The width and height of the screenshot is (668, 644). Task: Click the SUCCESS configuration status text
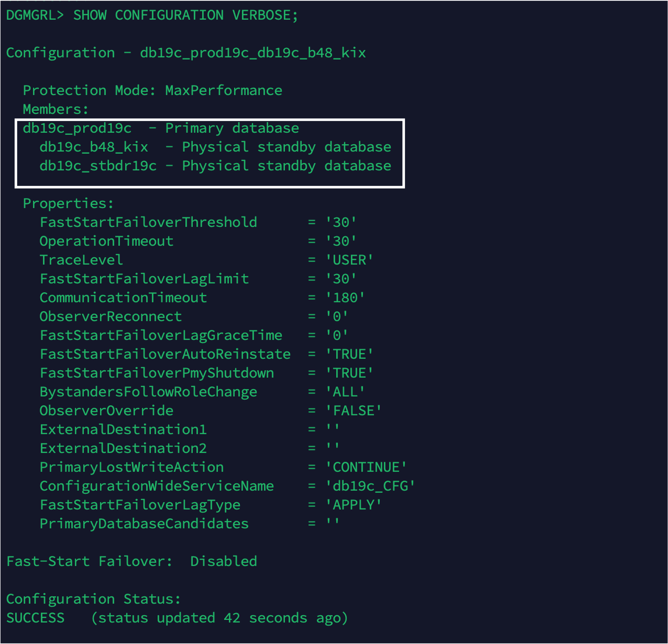click(35, 618)
